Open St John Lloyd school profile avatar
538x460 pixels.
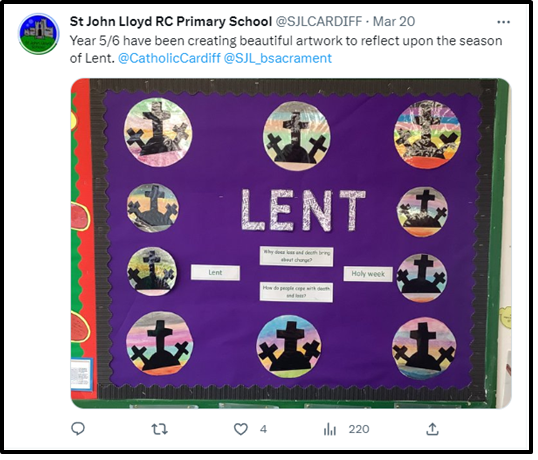click(38, 34)
